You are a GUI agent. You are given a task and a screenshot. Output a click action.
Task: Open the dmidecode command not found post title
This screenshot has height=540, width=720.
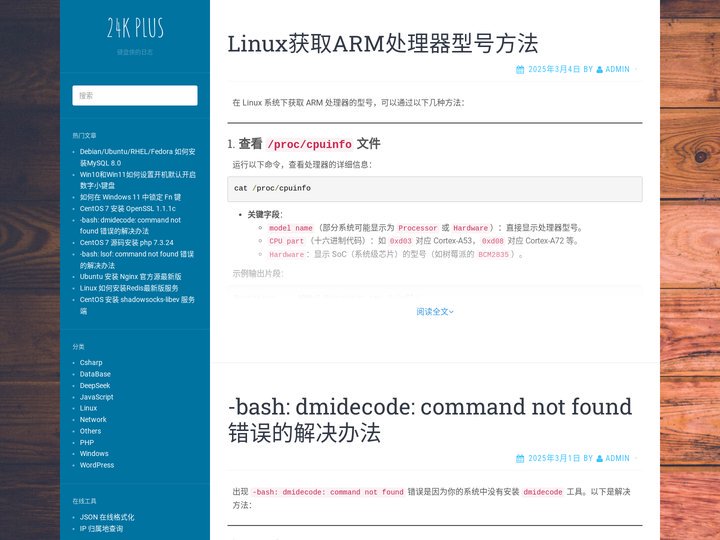coord(430,420)
